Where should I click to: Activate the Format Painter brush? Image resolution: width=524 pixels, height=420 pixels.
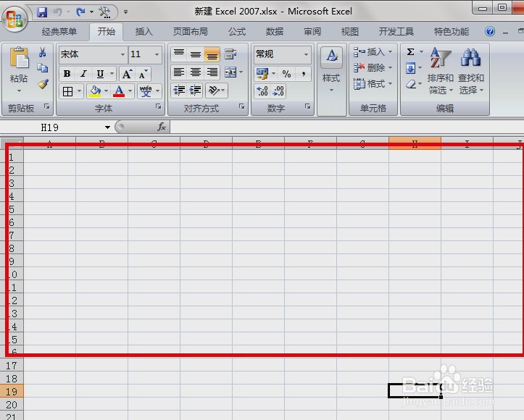[43, 83]
